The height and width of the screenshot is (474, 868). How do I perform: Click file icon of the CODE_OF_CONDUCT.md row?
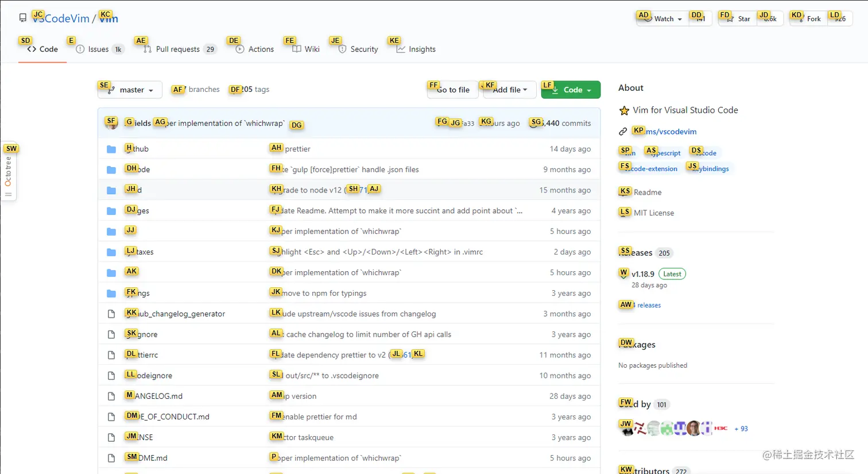111,417
